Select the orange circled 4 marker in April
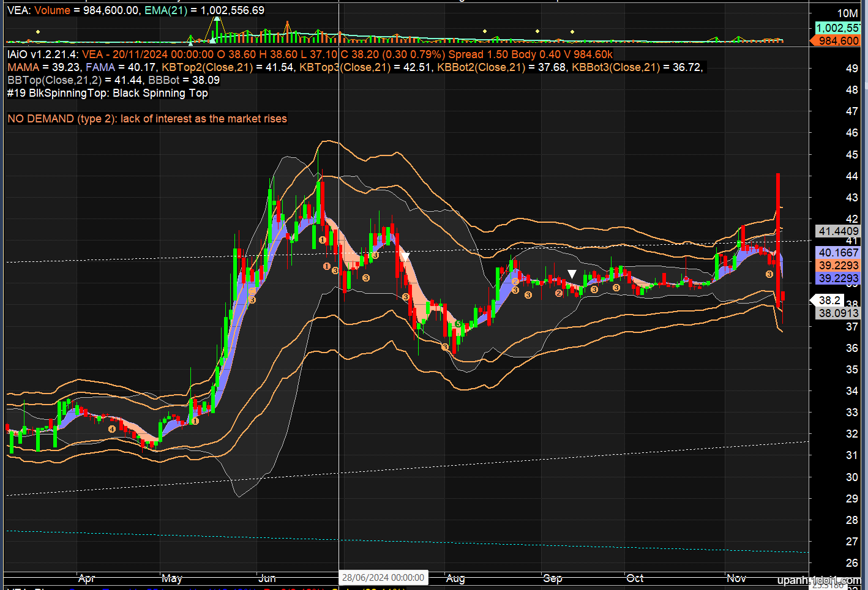The height and width of the screenshot is (590, 868). [x=112, y=429]
